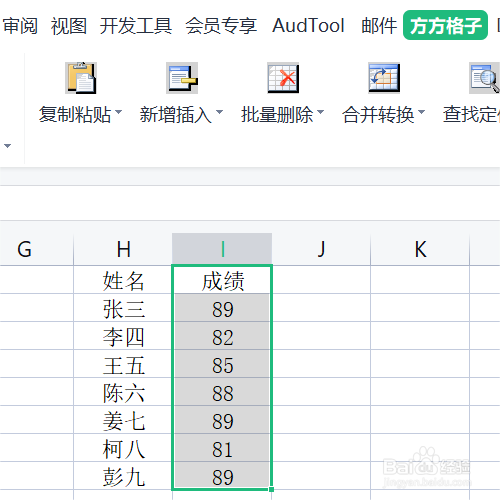Expand the 合并转换 dropdown arrow

(x=421, y=112)
